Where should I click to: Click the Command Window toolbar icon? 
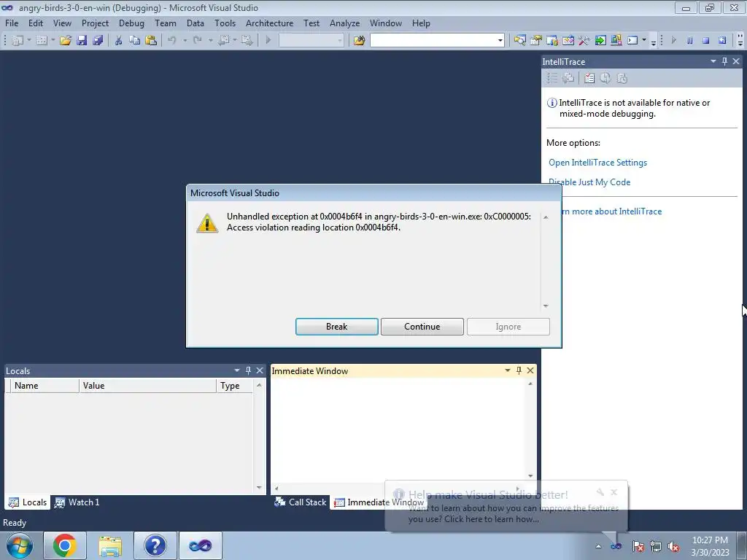[632, 41]
